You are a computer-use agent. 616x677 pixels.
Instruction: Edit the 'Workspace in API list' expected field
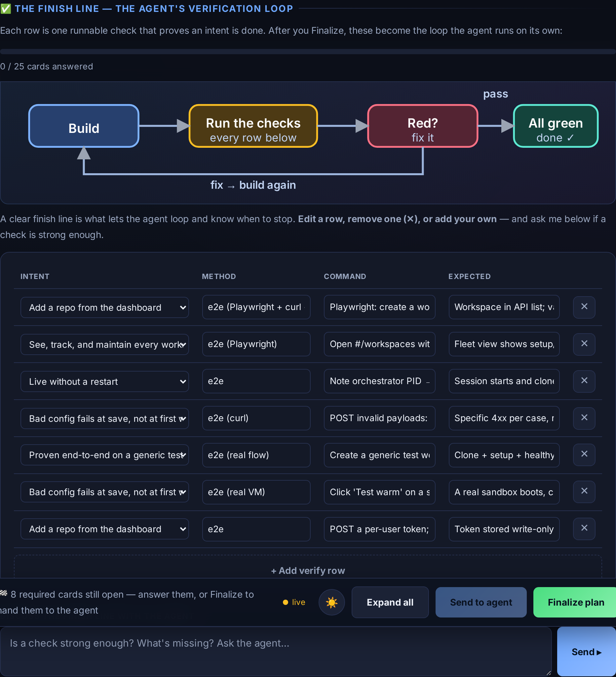[504, 307]
